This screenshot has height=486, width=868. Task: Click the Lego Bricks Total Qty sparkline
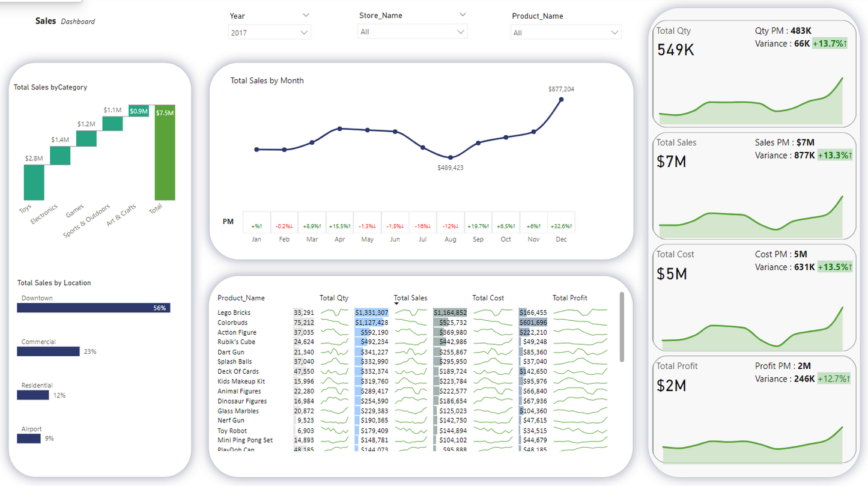point(335,312)
